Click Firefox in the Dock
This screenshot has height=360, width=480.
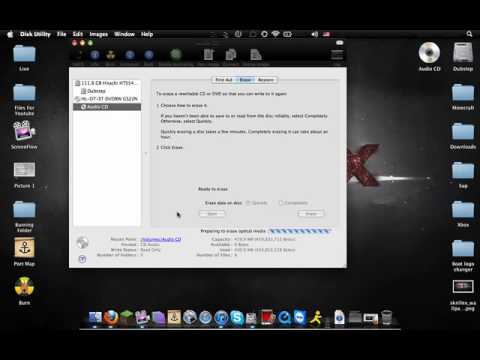click(111, 317)
